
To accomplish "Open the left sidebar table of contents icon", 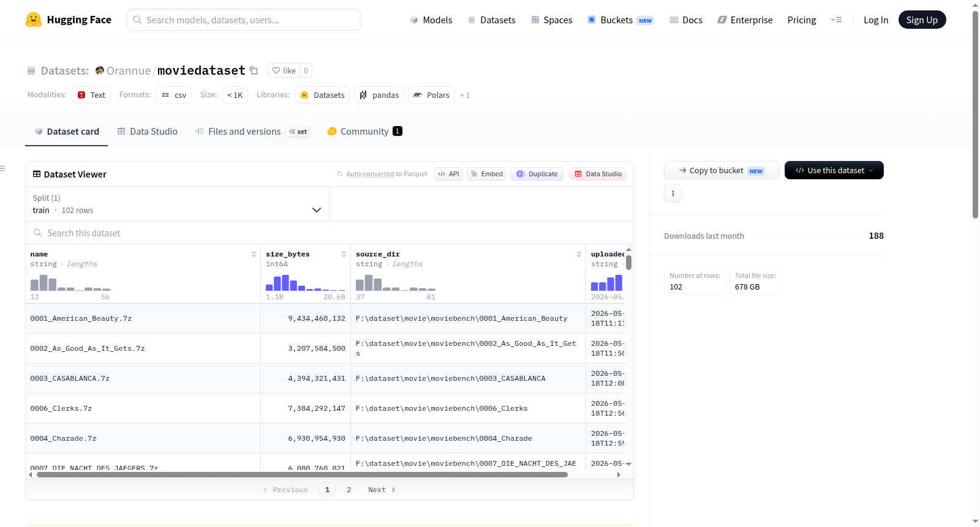I will [x=2, y=168].
